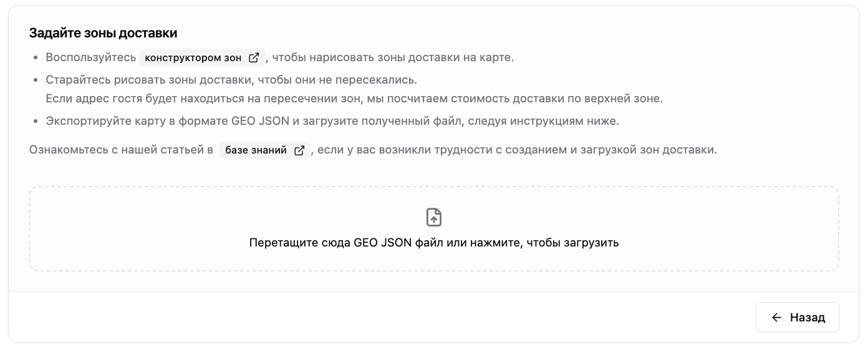Image resolution: width=868 pixels, height=347 pixels.
Task: Click the file upload icon in dropzone
Action: coord(434,217)
